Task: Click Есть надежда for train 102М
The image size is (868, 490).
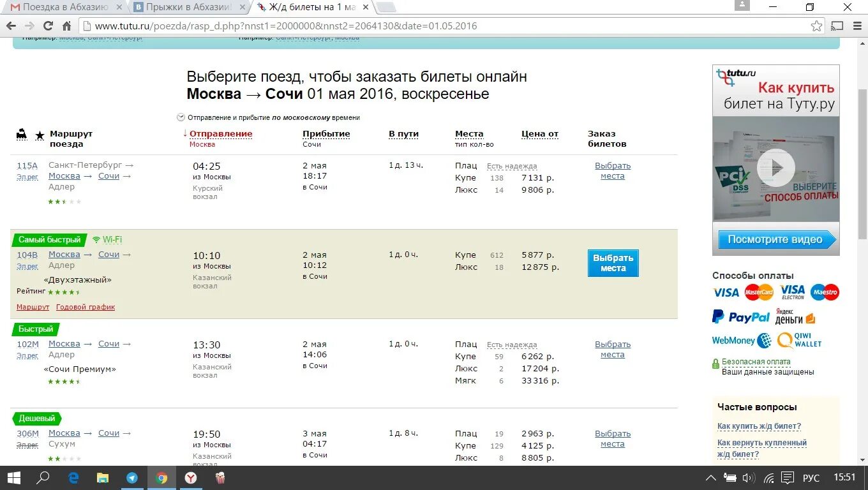Action: pyautogui.click(x=512, y=345)
